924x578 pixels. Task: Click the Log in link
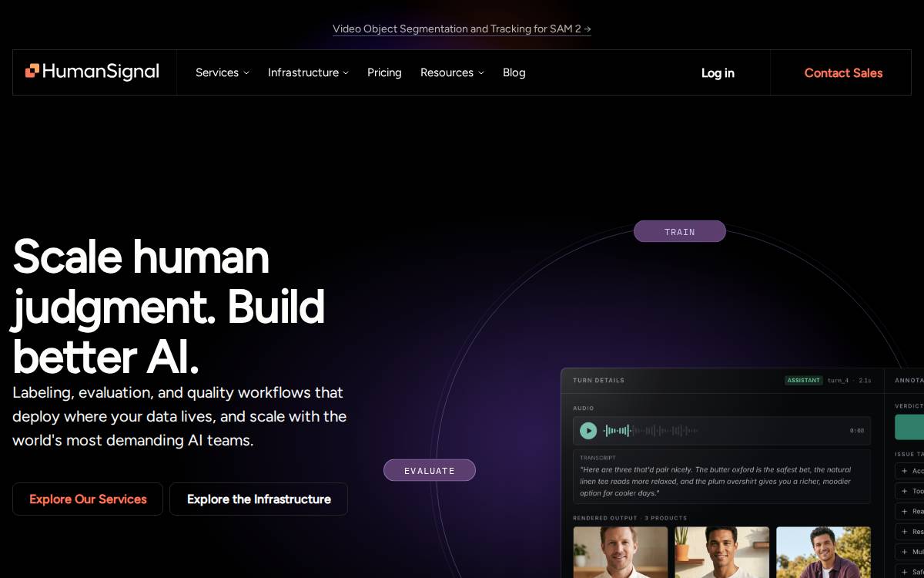[718, 72]
